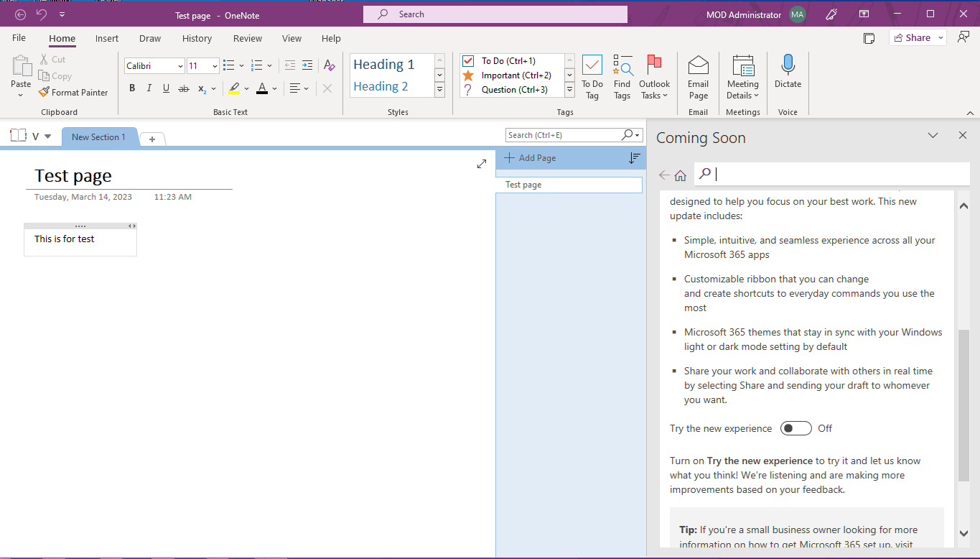Image resolution: width=980 pixels, height=559 pixels.
Task: Open Outlook Tasks flag menu
Action: tap(654, 78)
